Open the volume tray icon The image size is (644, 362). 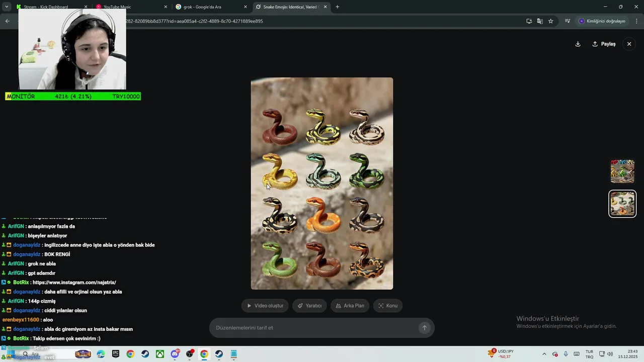[610, 354]
